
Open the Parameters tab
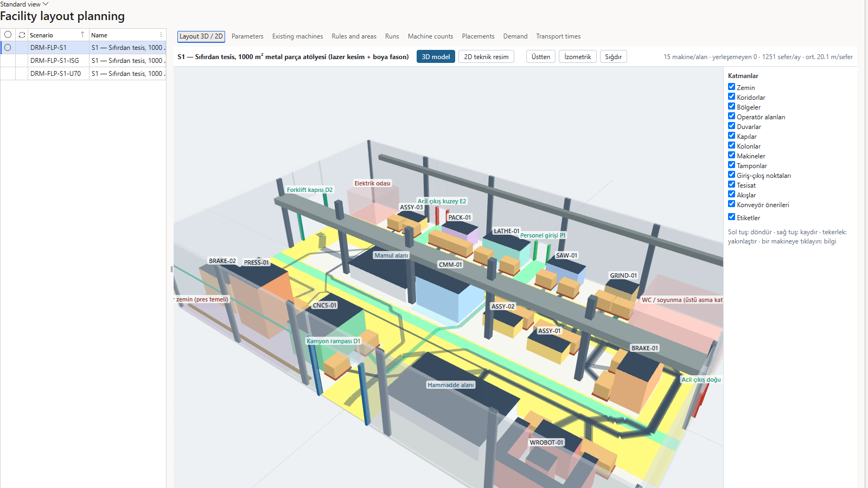(x=247, y=36)
